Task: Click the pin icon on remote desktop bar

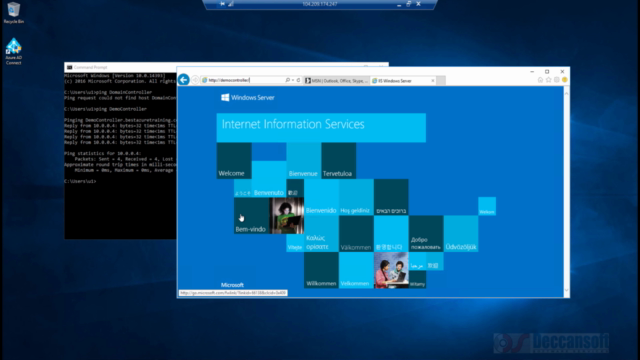Action: pos(222,4)
